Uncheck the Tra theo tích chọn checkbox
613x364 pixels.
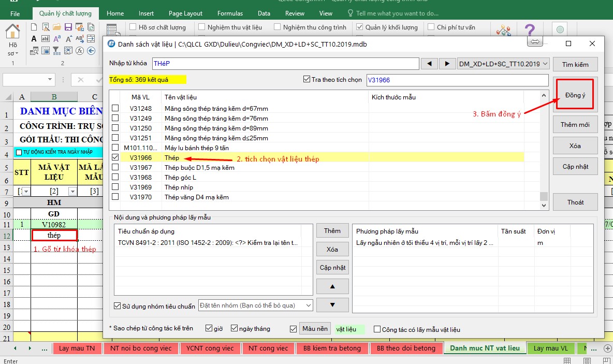point(306,80)
